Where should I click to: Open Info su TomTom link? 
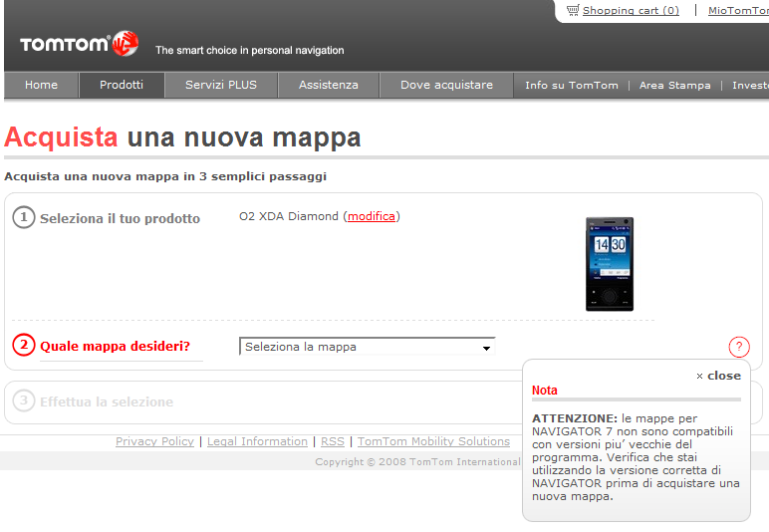click(x=572, y=86)
